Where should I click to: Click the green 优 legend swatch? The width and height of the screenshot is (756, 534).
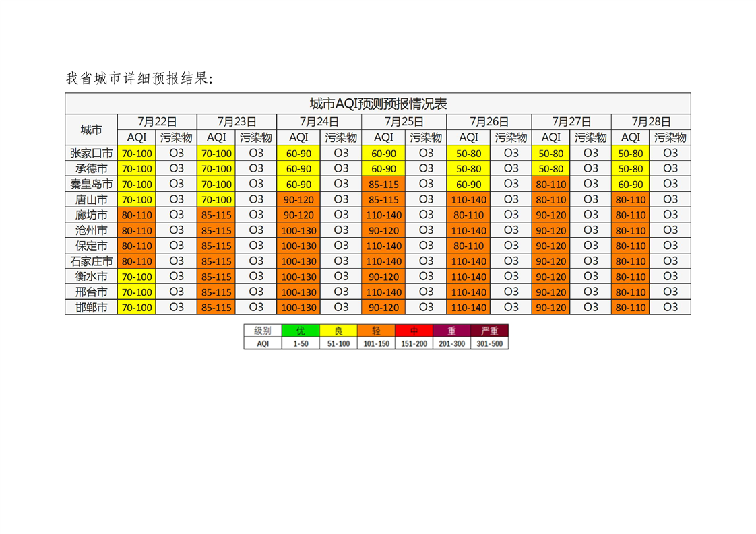[300, 331]
